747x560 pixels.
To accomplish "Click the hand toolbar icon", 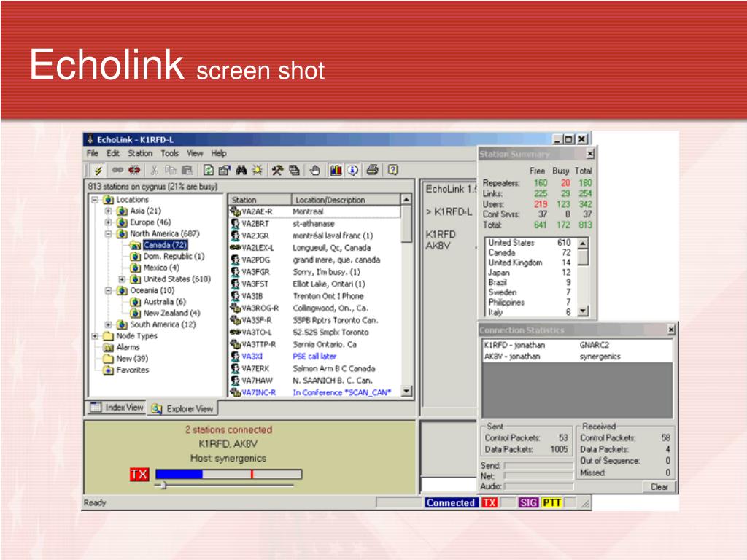I will tap(314, 170).
